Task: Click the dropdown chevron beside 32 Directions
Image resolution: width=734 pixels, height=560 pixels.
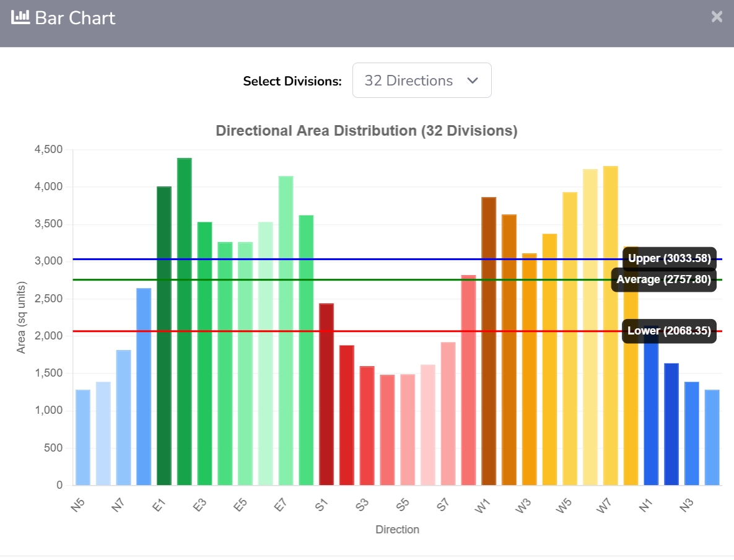Action: tap(472, 81)
